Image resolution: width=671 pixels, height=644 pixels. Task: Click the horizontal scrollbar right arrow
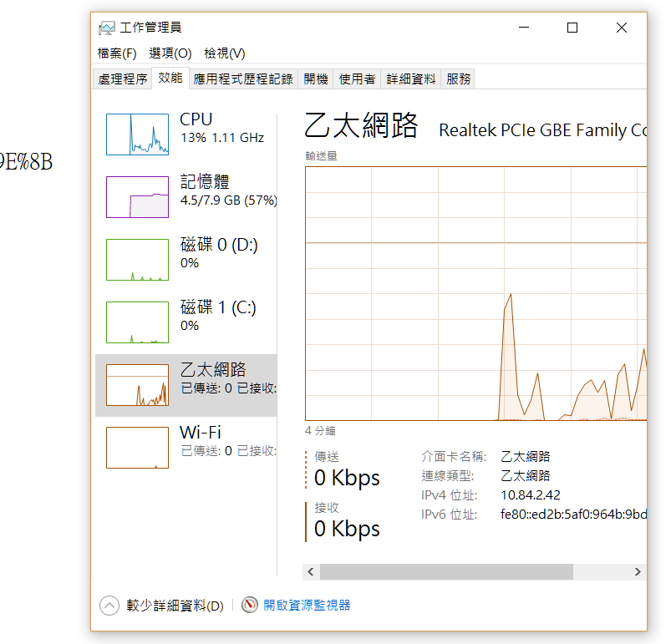pos(638,571)
